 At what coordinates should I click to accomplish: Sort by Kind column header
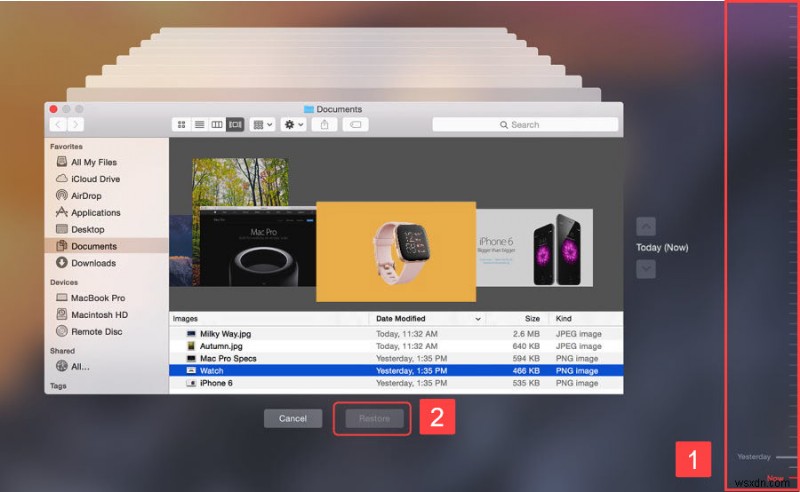586,318
